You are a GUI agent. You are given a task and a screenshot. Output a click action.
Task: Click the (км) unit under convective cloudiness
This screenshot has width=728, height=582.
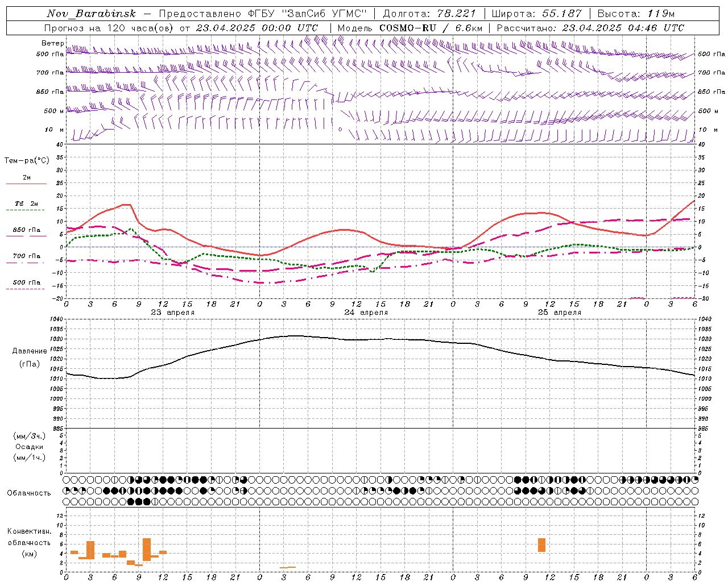tap(30, 554)
